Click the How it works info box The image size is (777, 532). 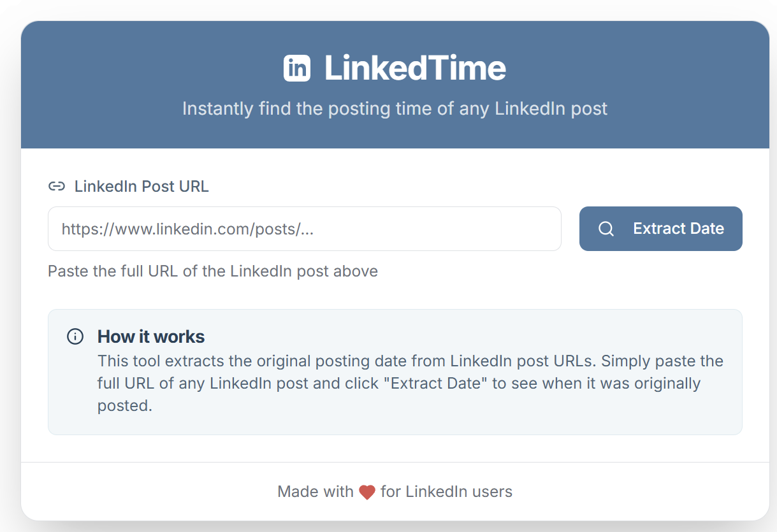pos(395,372)
